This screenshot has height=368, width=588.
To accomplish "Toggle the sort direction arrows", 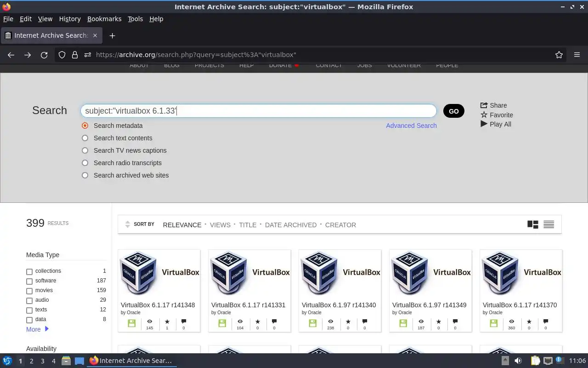I will tap(128, 224).
